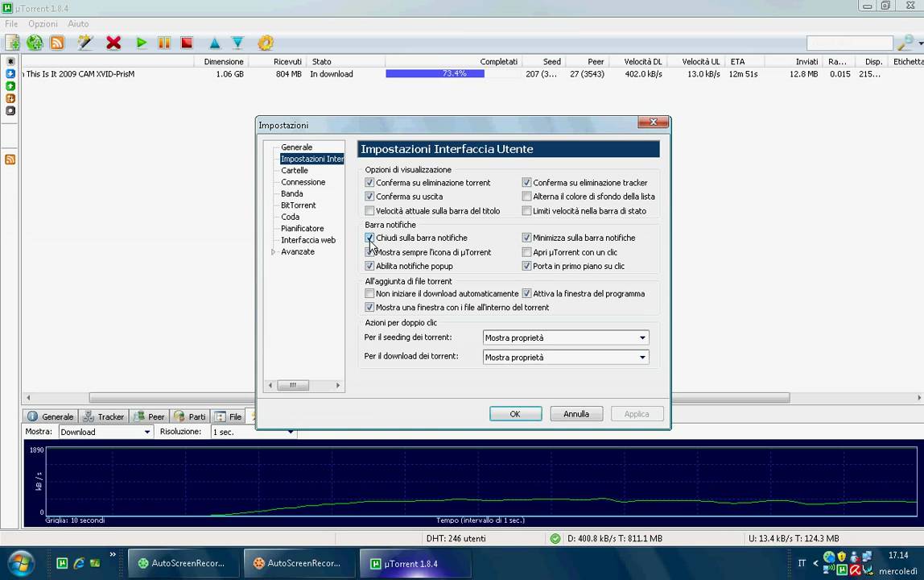Expand hidden quick launch items chevron

click(113, 554)
